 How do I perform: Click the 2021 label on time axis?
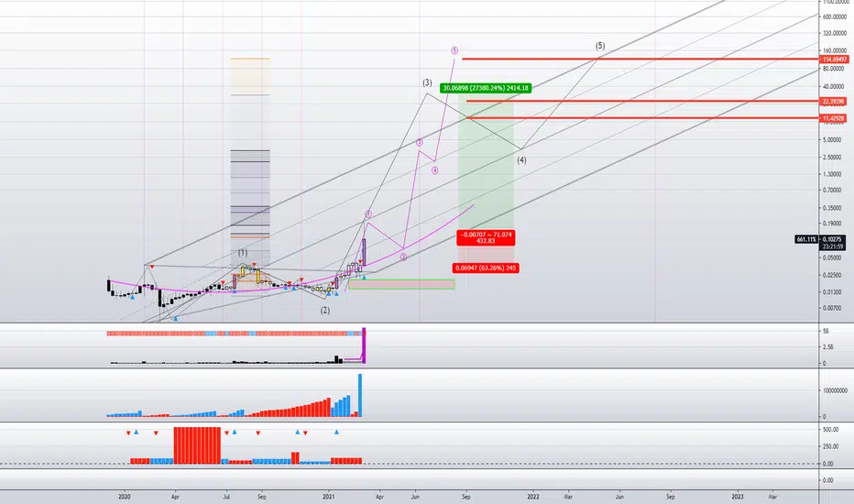328,497
